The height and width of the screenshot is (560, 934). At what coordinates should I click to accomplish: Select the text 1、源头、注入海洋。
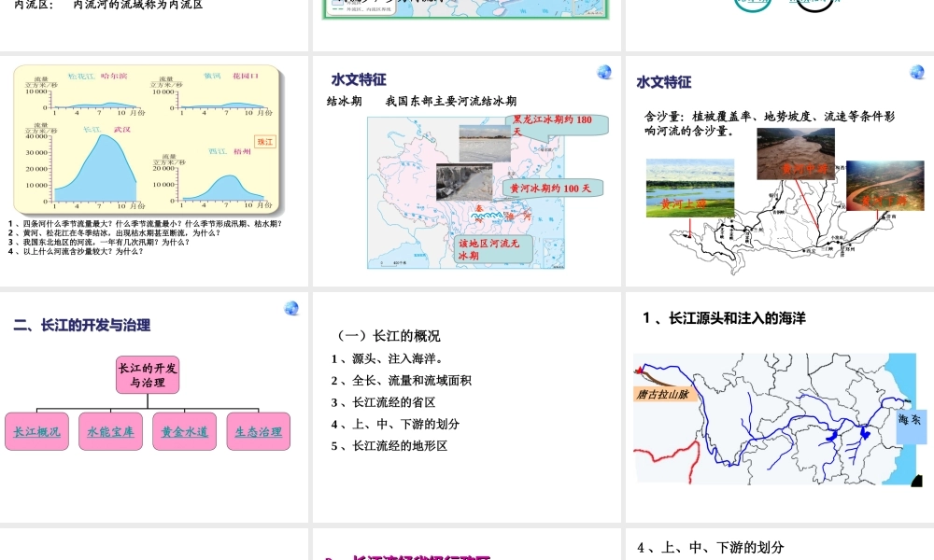(388, 358)
